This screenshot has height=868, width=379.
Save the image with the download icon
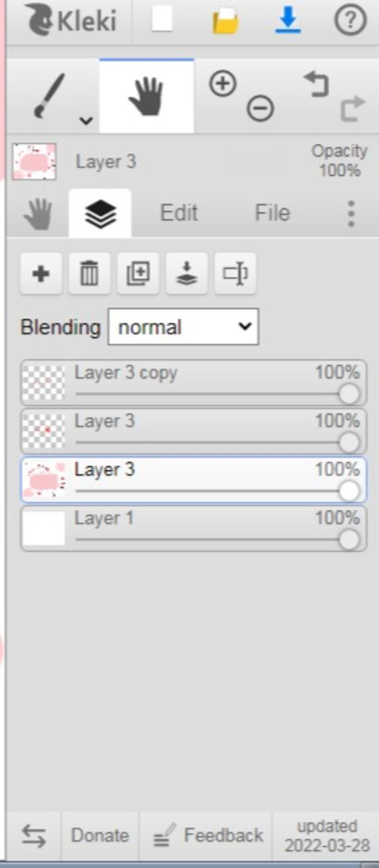pyautogui.click(x=288, y=20)
